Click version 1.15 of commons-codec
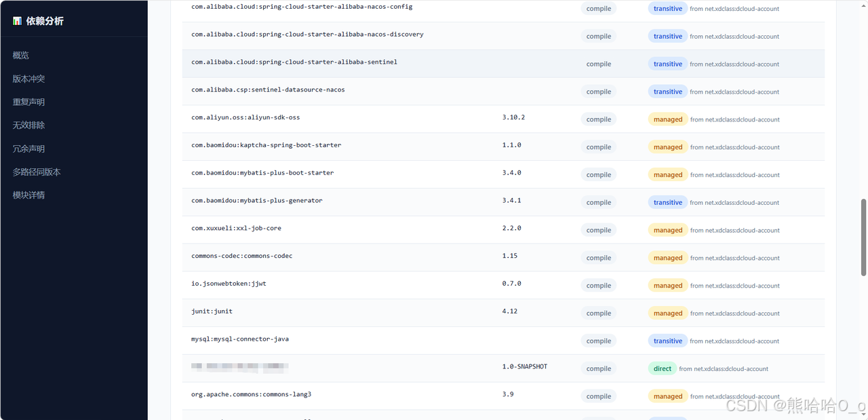 point(510,256)
